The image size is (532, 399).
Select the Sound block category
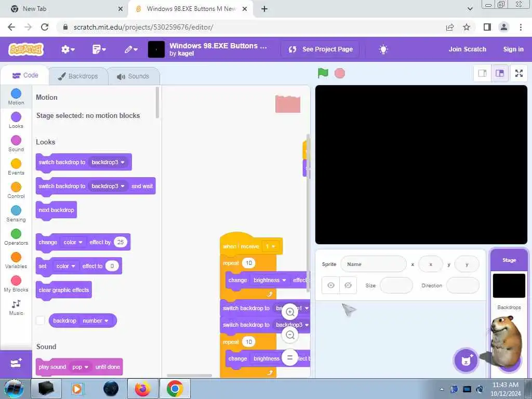(x=16, y=143)
